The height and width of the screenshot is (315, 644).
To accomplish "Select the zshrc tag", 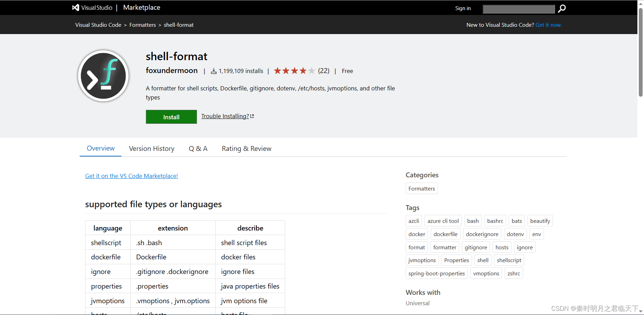I will coord(514,273).
